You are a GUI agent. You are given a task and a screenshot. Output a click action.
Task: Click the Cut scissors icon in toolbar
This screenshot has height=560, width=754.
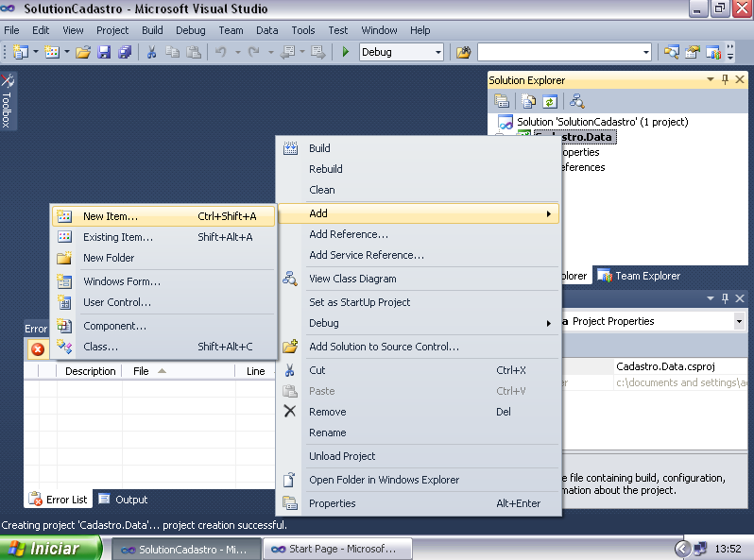pyautogui.click(x=151, y=52)
